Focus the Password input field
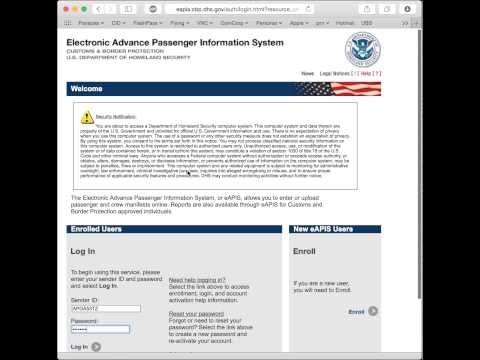480x360 pixels. (100, 329)
